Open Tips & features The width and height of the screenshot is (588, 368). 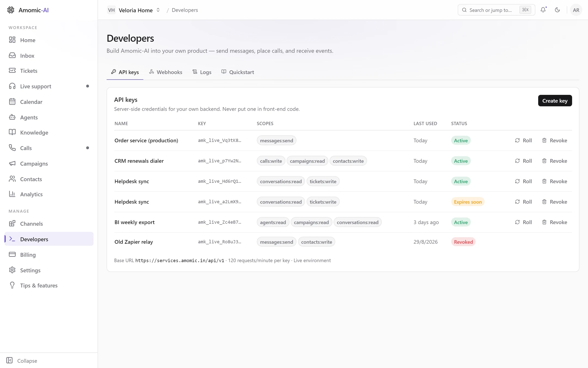tap(49, 285)
